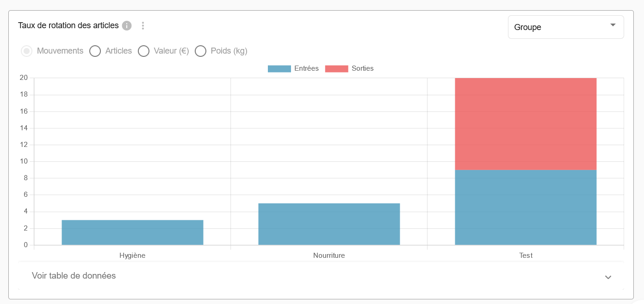The width and height of the screenshot is (644, 304).
Task: Click the info icon beside the chart title
Action: click(x=127, y=25)
